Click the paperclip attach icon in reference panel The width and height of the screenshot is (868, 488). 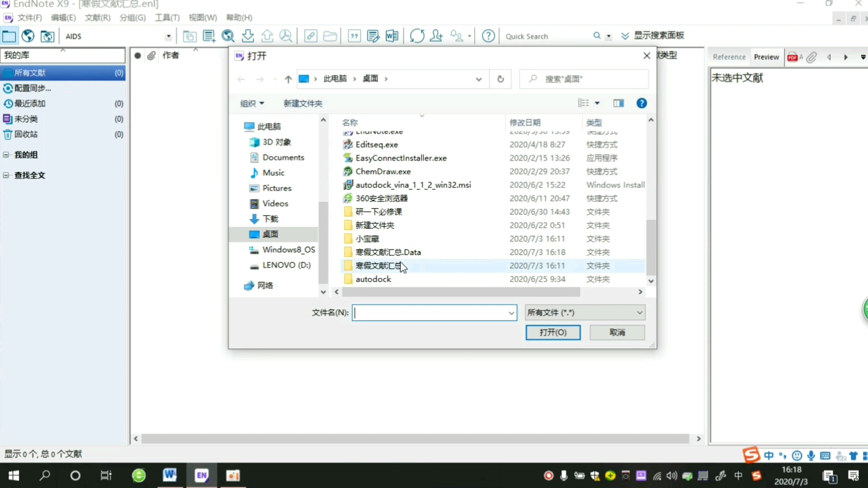pyautogui.click(x=812, y=57)
